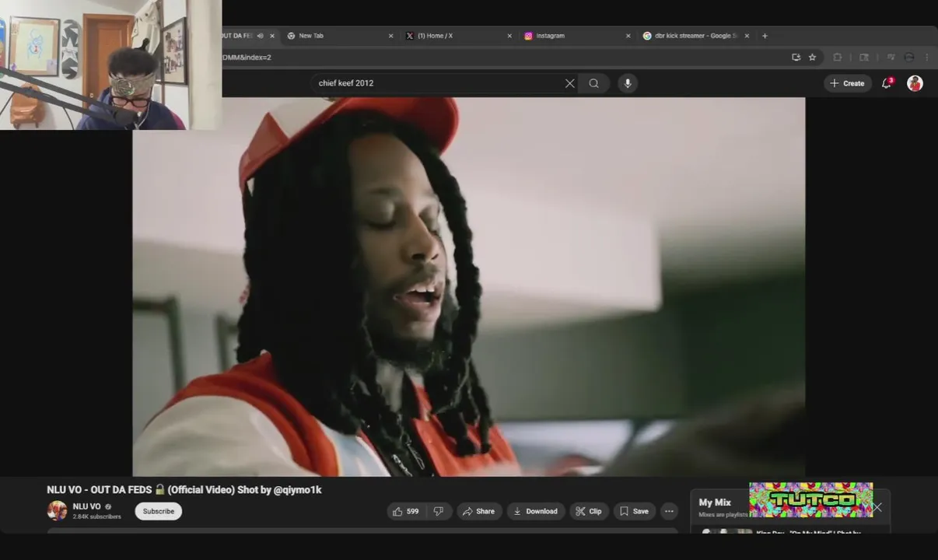Close the New Tab browser tab
The image size is (938, 560).
[390, 36]
